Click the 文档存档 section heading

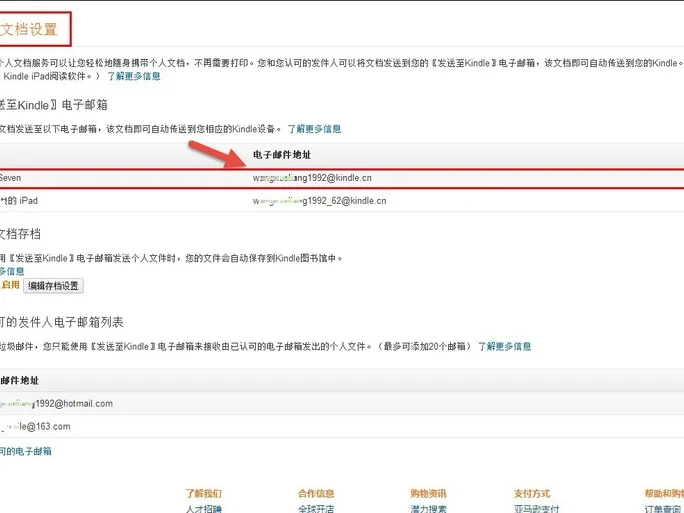20,234
